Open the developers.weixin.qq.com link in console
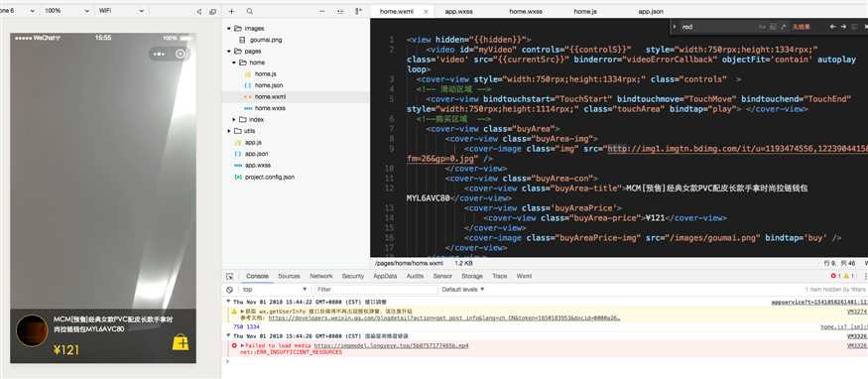868x379 pixels. tap(444, 318)
